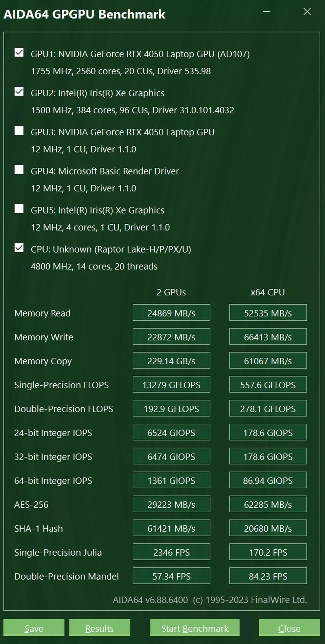Uncheck the GPU1 RTX 4050 (AD107) checkbox
This screenshot has width=325, height=644.
pos(19,52)
